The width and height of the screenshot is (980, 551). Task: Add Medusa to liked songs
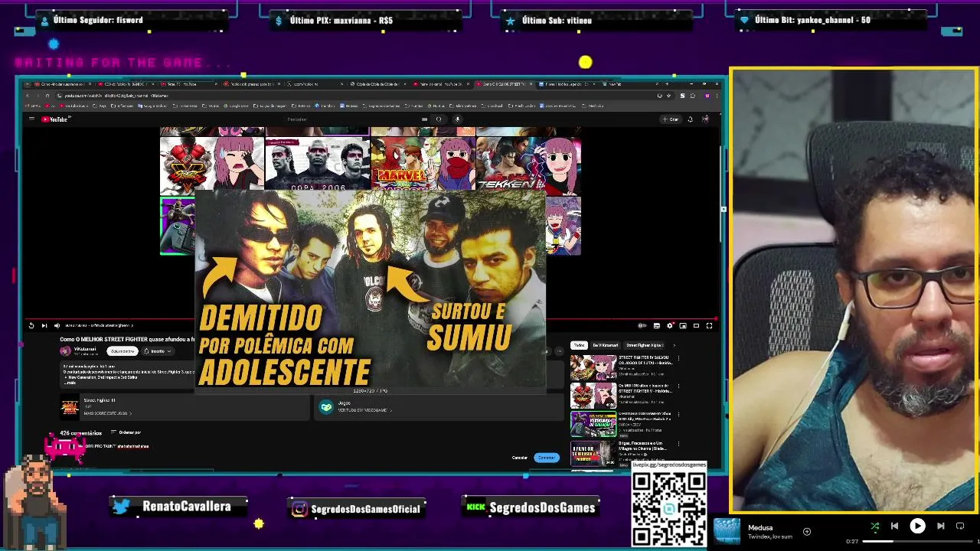coord(807,531)
